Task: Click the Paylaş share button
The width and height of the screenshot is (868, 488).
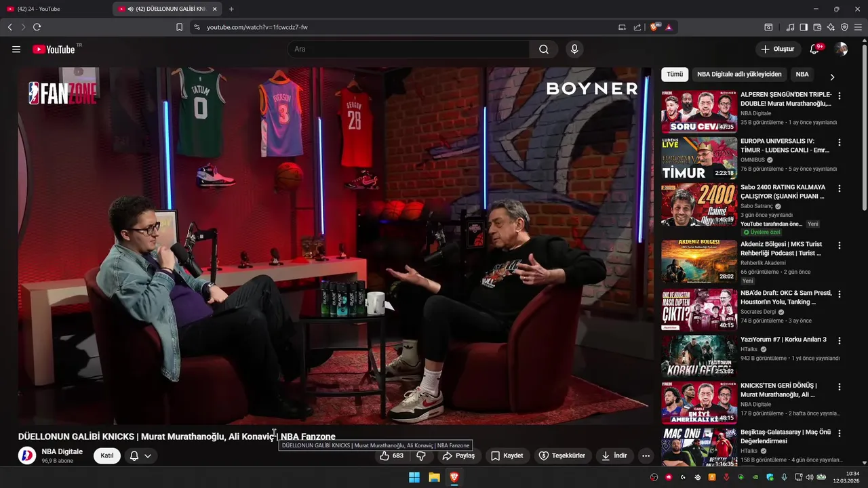Action: point(458,456)
